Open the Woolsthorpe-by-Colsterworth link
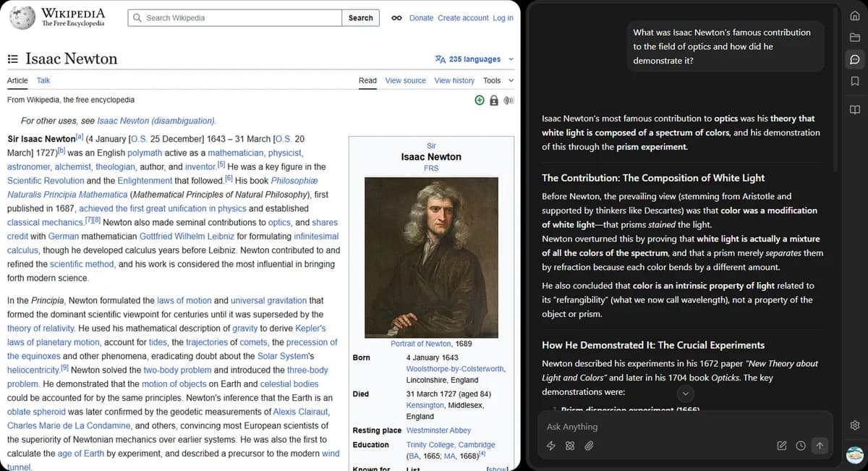868x471 pixels. [456, 369]
